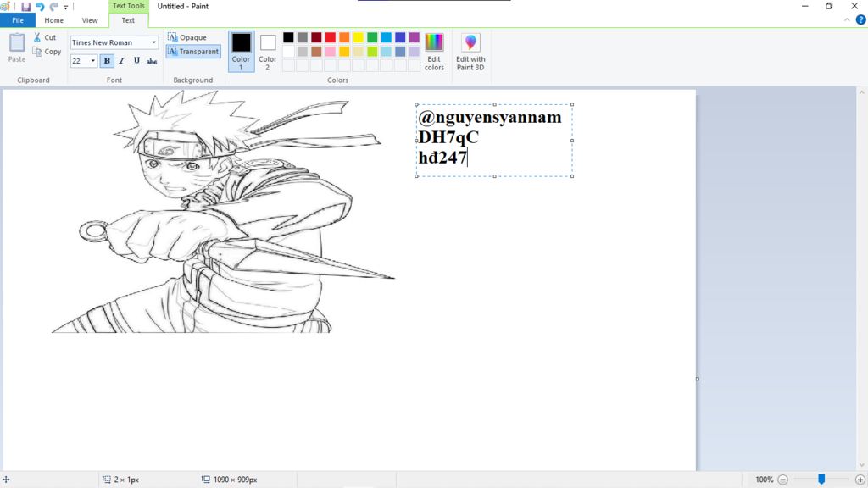
Task: Toggle Underline formatting
Action: (x=136, y=61)
